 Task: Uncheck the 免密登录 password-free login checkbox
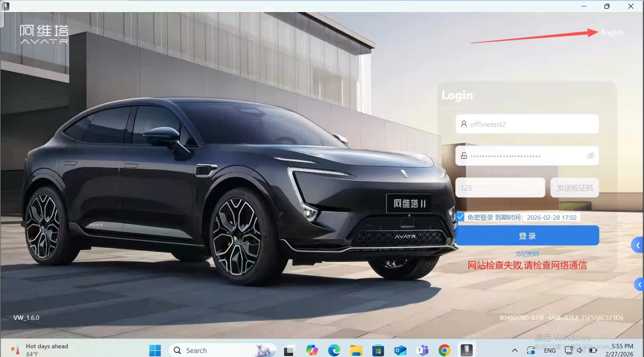(x=460, y=217)
